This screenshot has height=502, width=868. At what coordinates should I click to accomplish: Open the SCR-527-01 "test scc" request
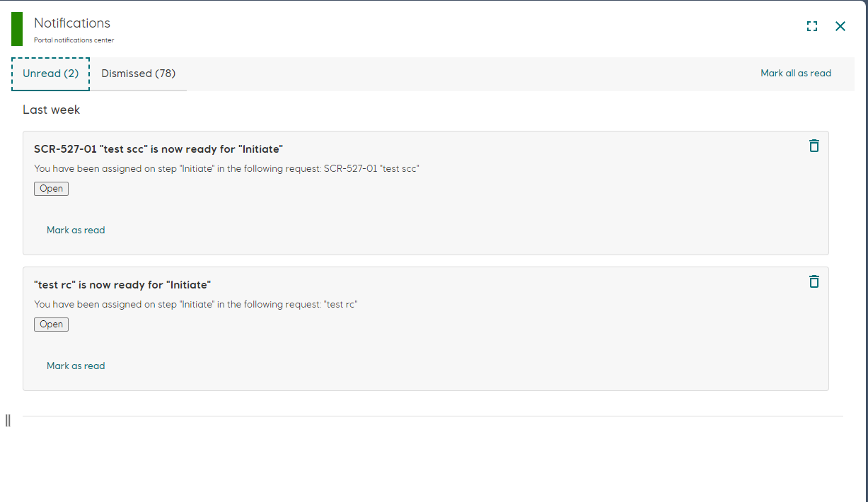[51, 188]
